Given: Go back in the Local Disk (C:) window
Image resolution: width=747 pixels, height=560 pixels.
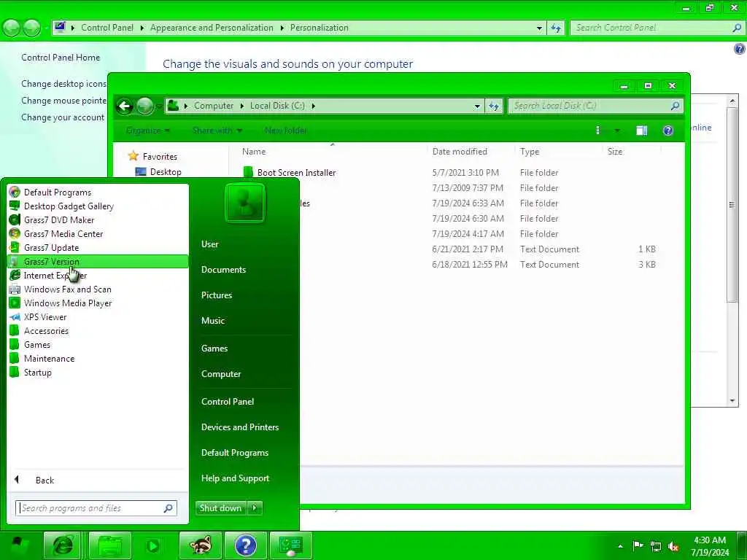Looking at the screenshot, I should click(125, 106).
